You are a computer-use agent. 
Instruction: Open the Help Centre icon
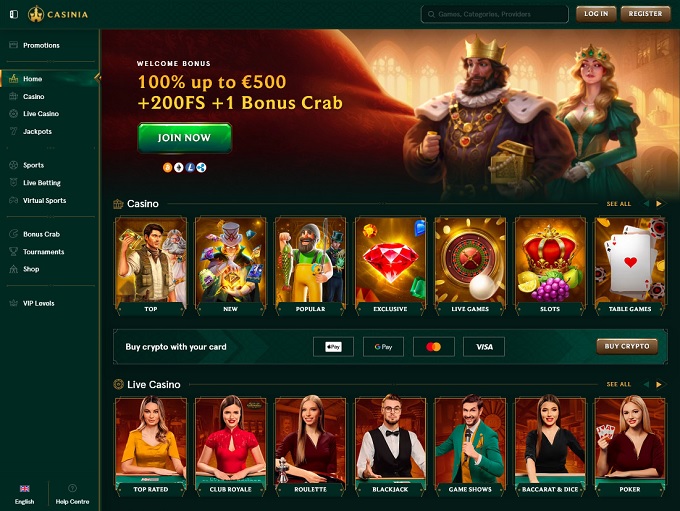coord(72,494)
